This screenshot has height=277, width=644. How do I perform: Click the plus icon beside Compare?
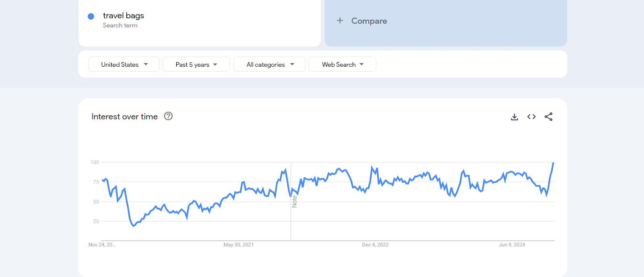340,21
